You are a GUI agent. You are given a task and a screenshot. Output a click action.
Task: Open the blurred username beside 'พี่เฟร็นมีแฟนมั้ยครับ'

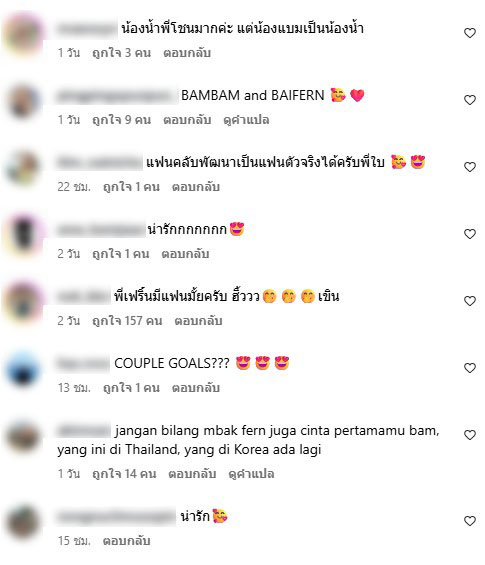[84, 297]
